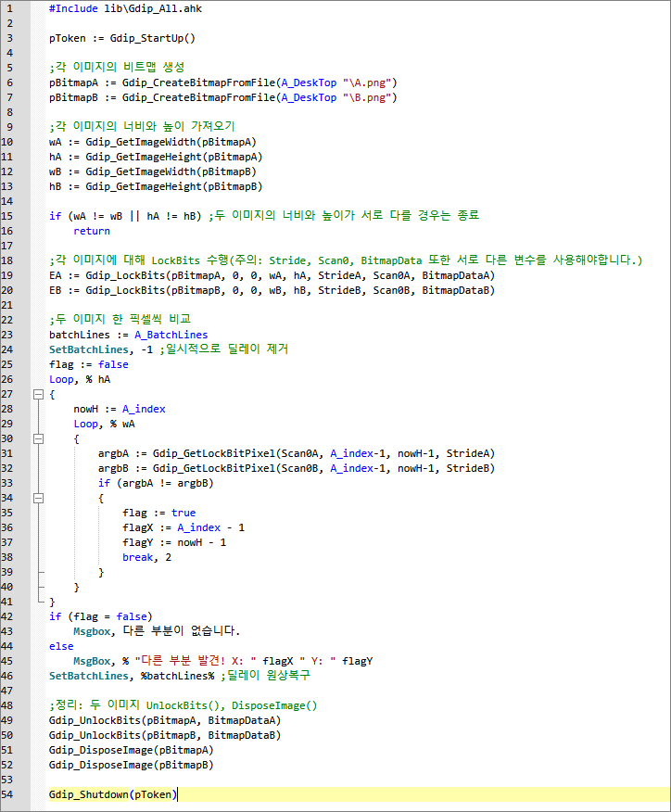
Task: Click the Loop keyword on line 26
Action: (x=61, y=380)
